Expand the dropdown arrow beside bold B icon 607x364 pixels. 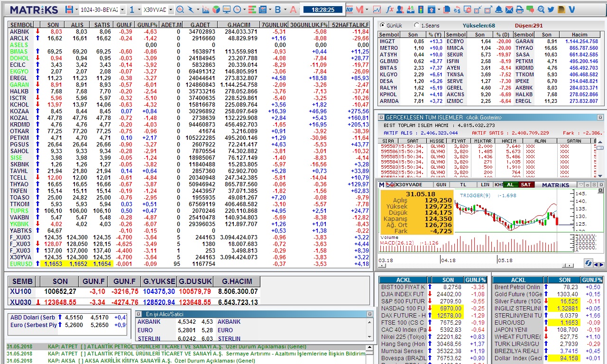(285, 10)
